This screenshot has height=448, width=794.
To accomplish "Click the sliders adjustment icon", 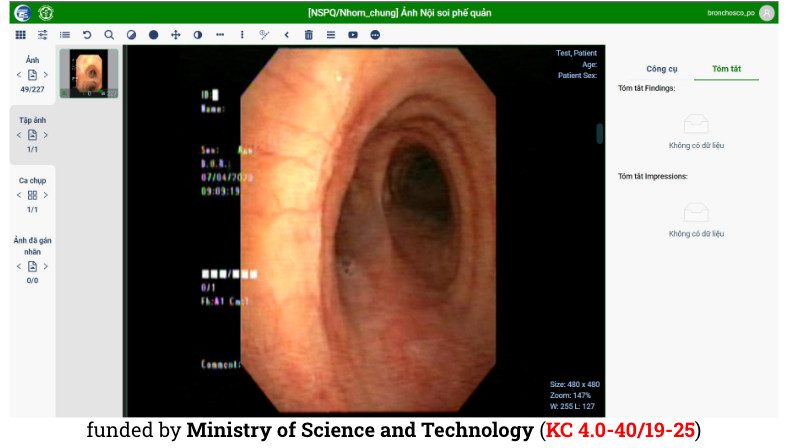I will [43, 34].
